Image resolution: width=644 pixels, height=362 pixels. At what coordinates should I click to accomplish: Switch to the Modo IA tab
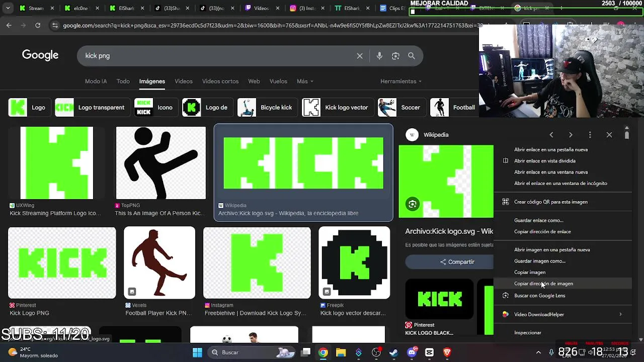96,81
